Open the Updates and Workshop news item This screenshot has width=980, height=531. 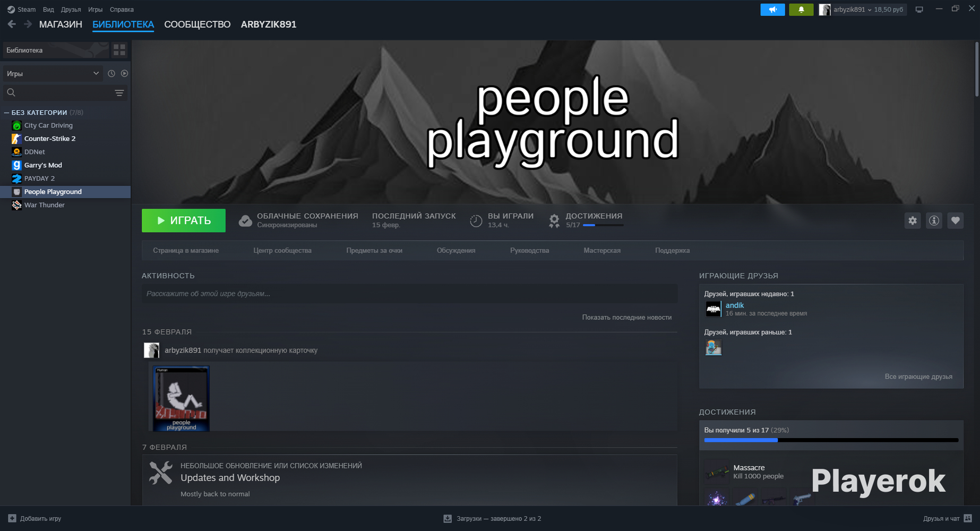coord(230,478)
